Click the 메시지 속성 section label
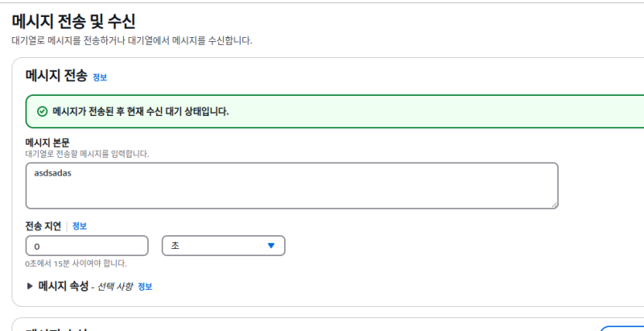 point(63,286)
